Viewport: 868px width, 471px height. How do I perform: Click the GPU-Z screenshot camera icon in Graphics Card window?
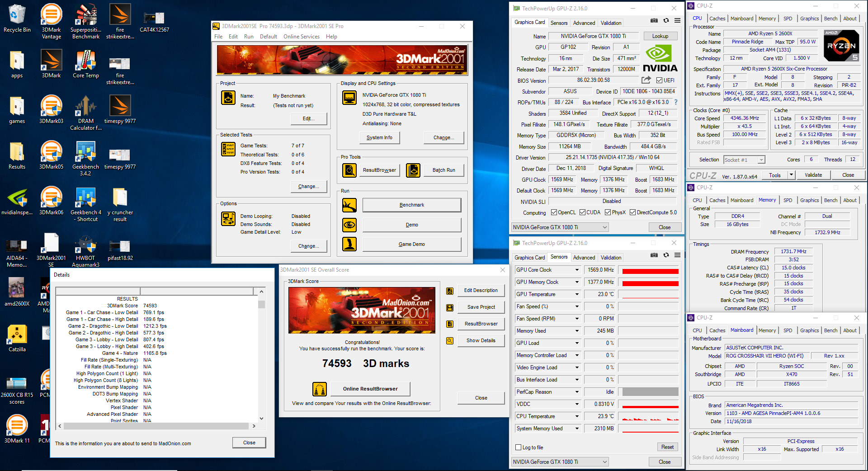coord(654,21)
